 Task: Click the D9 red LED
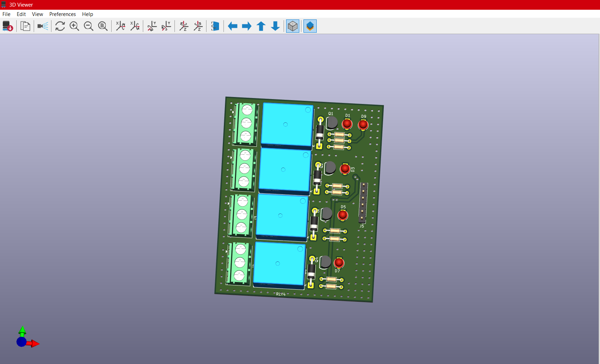point(363,124)
